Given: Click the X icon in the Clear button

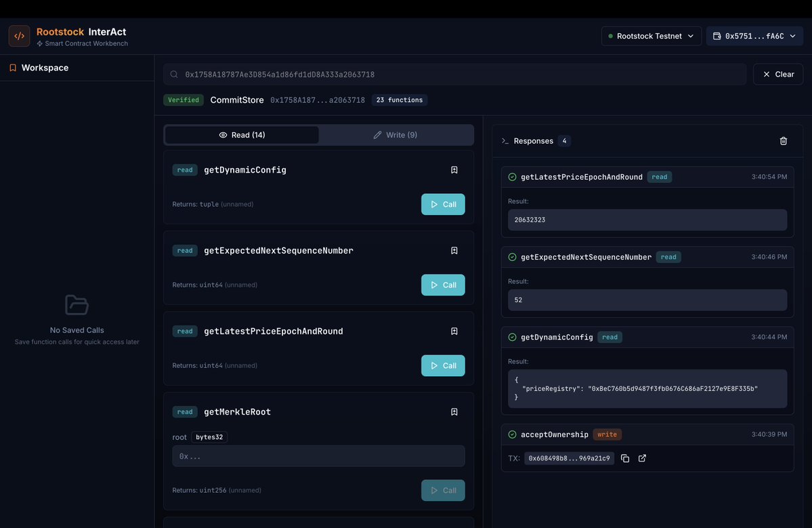Looking at the screenshot, I should (767, 74).
